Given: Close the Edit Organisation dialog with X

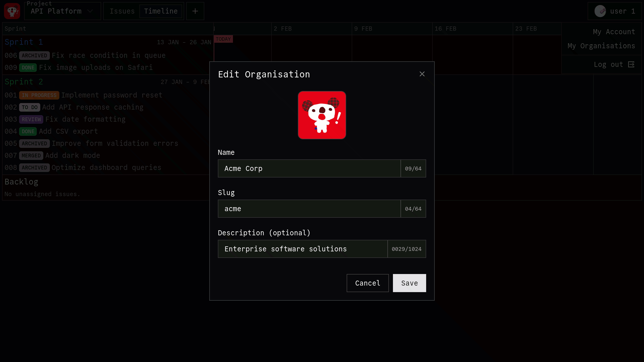Looking at the screenshot, I should point(422,74).
